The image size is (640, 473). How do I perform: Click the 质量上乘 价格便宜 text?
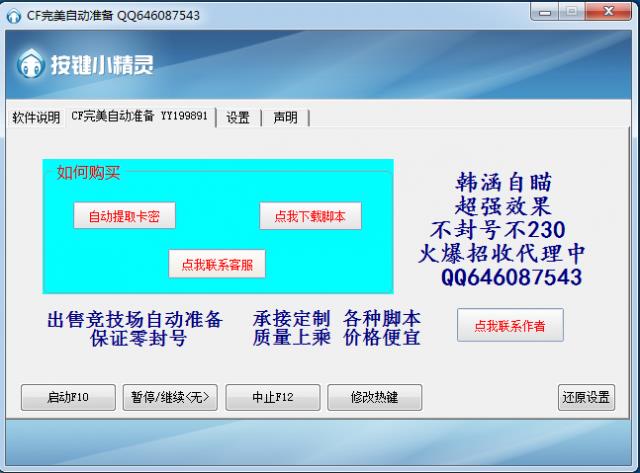coord(336,338)
